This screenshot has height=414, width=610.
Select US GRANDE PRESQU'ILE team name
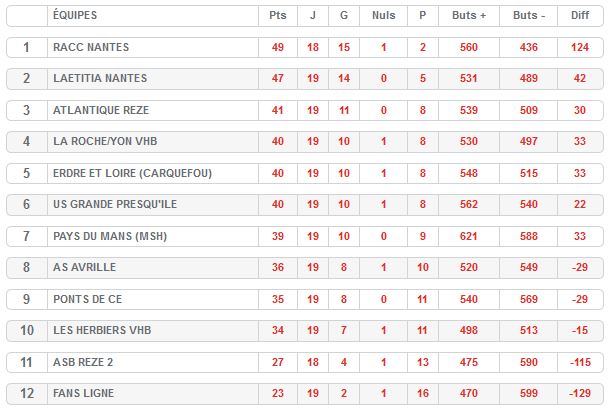115,205
